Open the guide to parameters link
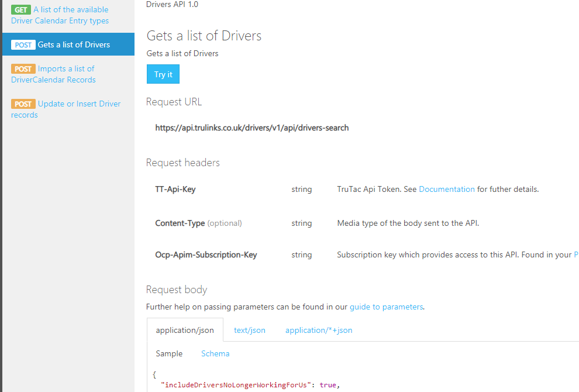This screenshot has width=579, height=392. pyautogui.click(x=386, y=307)
